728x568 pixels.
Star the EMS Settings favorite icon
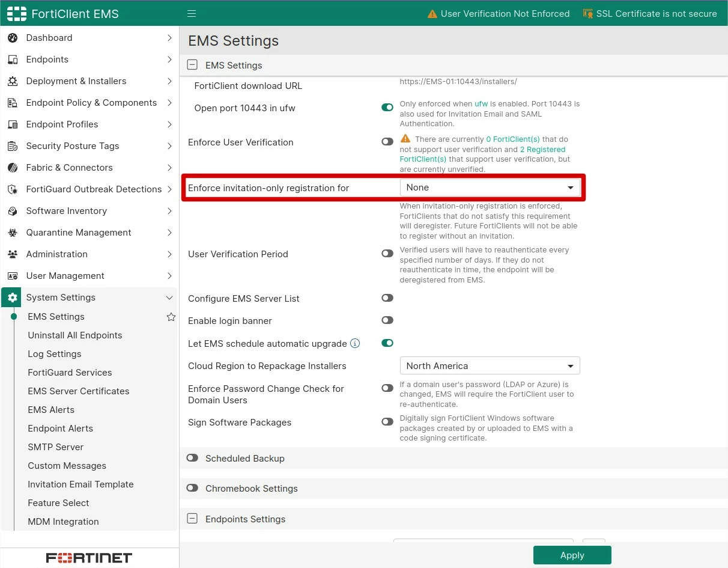coord(171,317)
